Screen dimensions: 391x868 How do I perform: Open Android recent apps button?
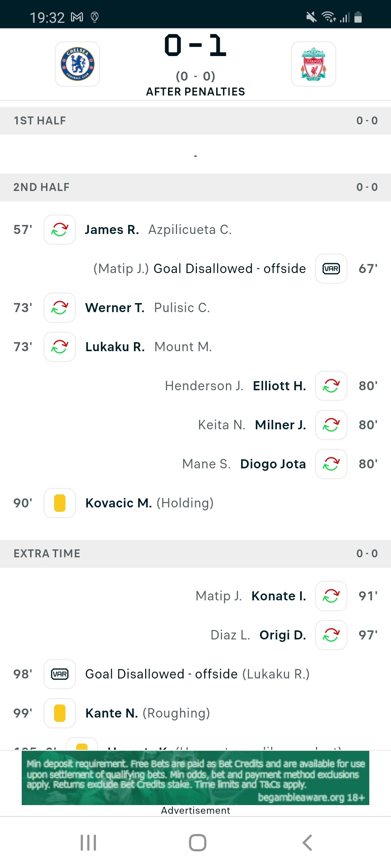[88, 843]
